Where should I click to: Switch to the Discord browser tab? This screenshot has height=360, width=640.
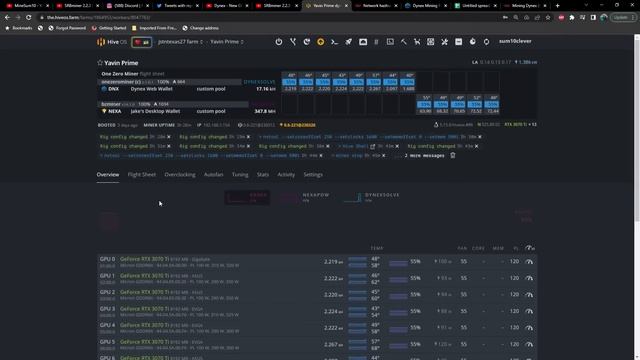point(127,6)
